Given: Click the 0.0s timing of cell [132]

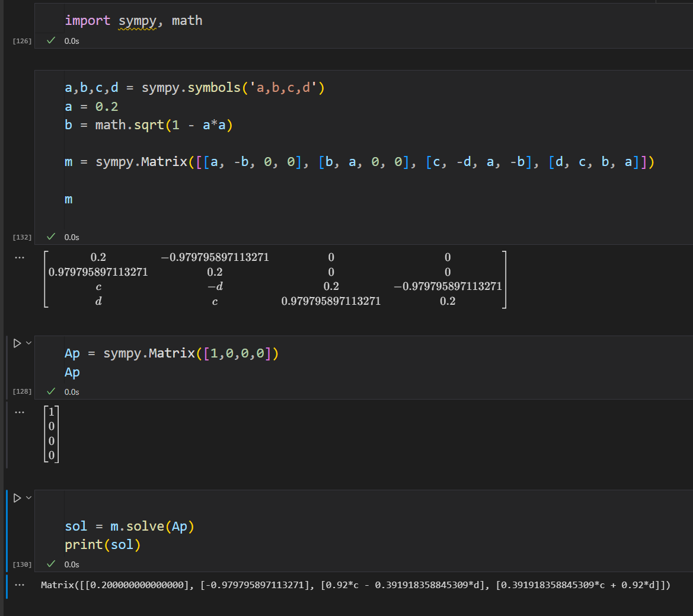Looking at the screenshot, I should click(72, 237).
